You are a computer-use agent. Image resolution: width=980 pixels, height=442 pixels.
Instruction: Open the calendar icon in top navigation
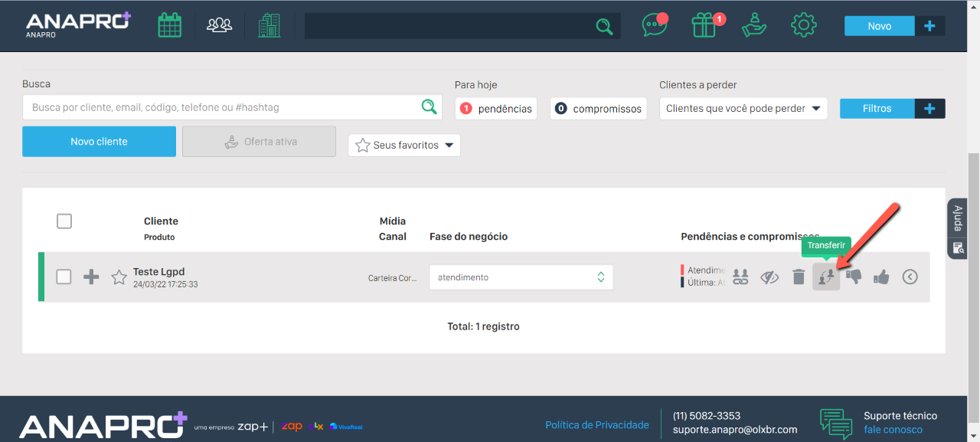click(x=169, y=25)
